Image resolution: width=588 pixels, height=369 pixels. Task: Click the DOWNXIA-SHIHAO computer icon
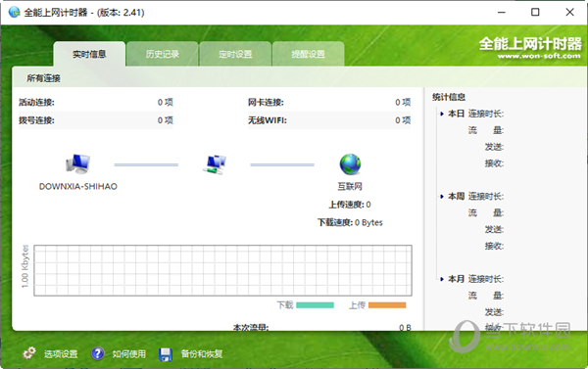pyautogui.click(x=78, y=163)
